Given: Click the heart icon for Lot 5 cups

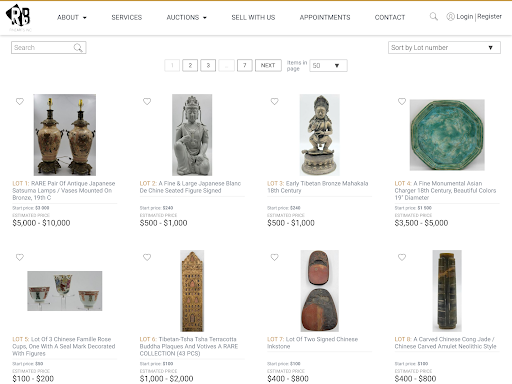Looking at the screenshot, I should [20, 257].
